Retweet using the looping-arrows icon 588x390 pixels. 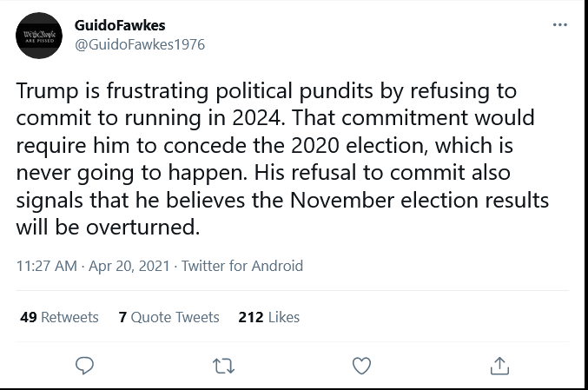pyautogui.click(x=223, y=366)
